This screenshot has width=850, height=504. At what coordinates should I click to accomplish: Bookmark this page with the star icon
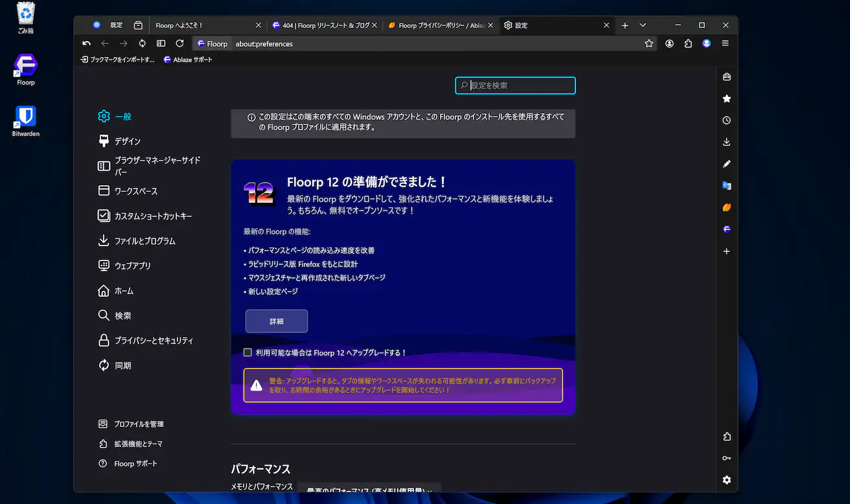pyautogui.click(x=649, y=43)
